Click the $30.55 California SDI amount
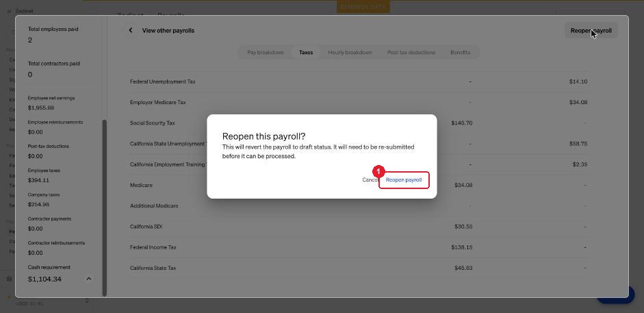 463,227
